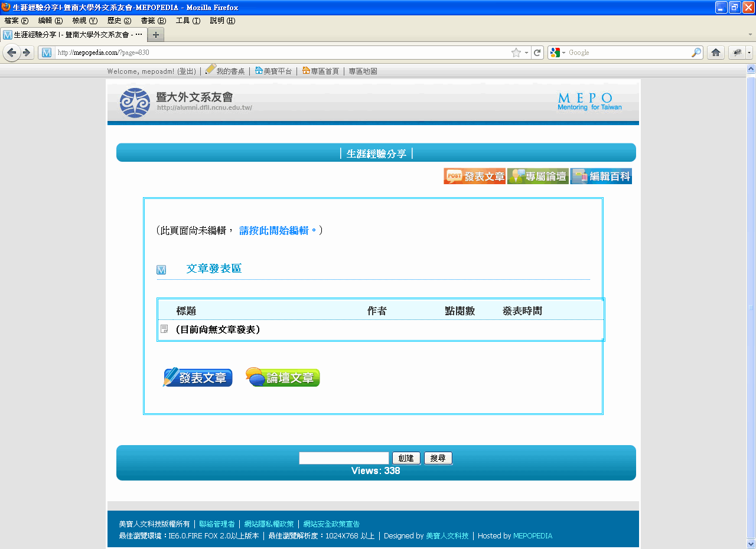Open the 專屬論壇 forum button

(537, 176)
